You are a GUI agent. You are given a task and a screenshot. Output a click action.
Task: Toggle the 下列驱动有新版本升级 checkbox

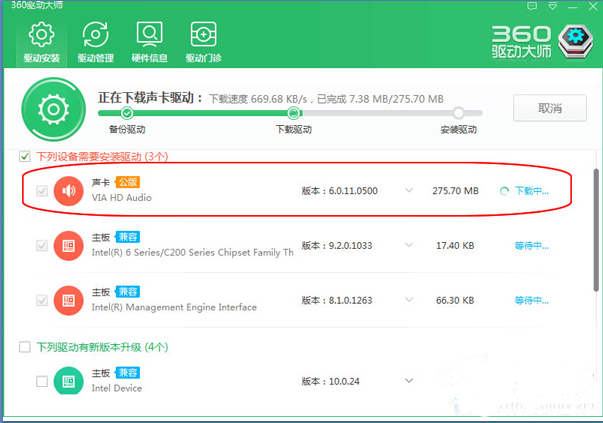point(25,347)
